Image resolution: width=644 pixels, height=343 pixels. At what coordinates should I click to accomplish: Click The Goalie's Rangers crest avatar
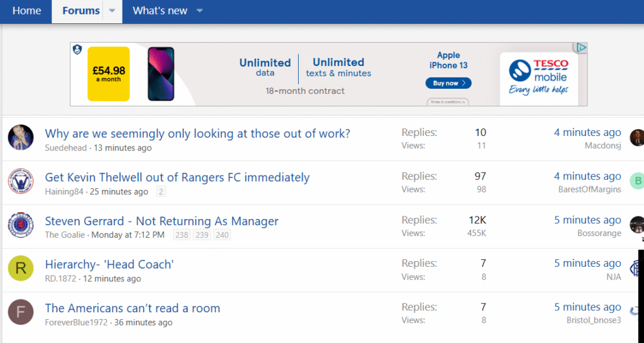pyautogui.click(x=20, y=225)
